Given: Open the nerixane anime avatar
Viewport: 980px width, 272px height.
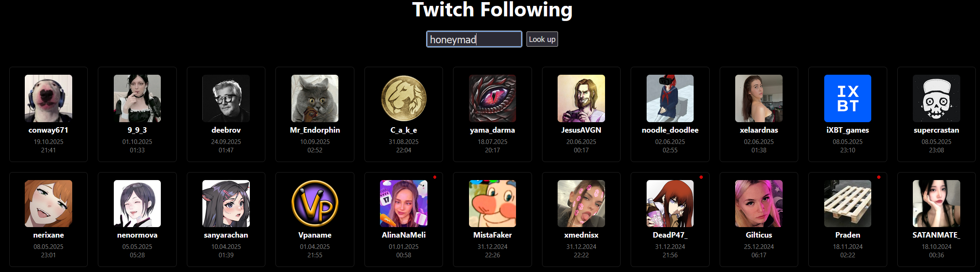Looking at the screenshot, I should (48, 204).
